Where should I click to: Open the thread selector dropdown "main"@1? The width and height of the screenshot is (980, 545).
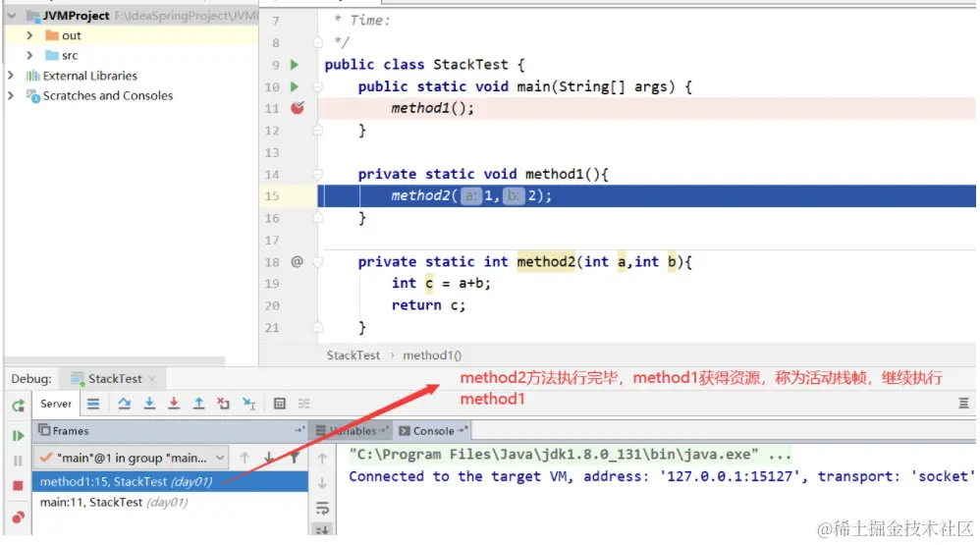(x=132, y=459)
